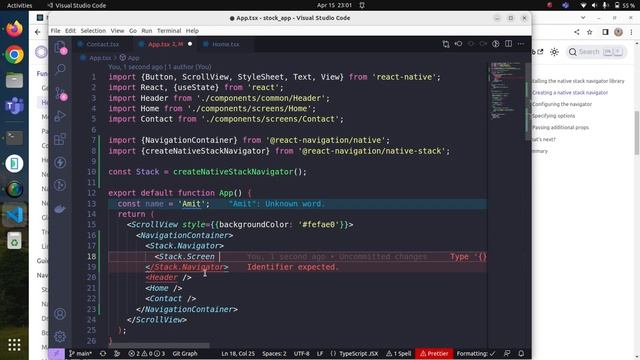Click the 1 Spell warning indicator

[x=399, y=353]
